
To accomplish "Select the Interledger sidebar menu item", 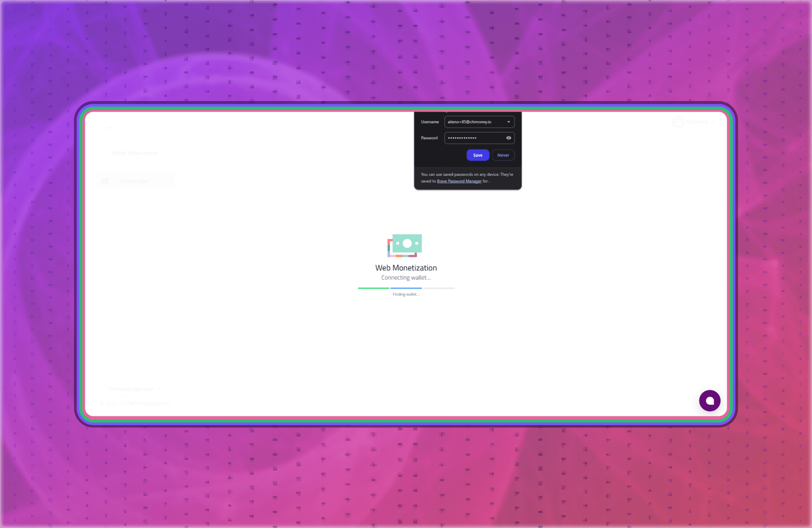I will coord(135,181).
